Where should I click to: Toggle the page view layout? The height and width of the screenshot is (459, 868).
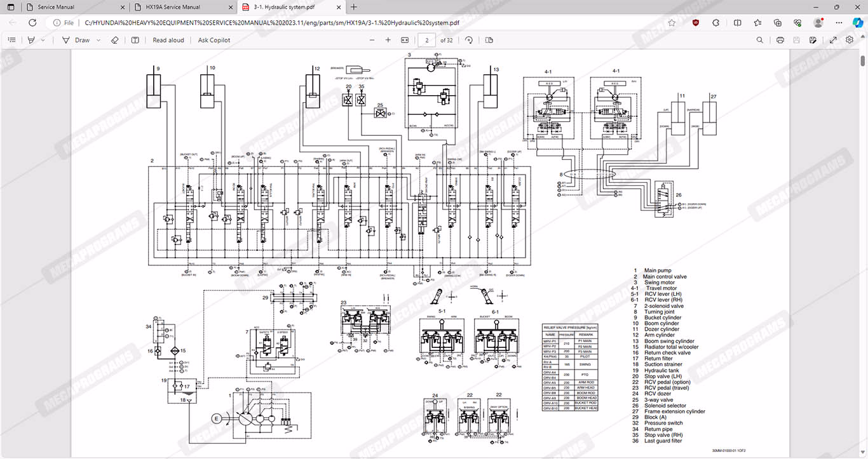489,40
